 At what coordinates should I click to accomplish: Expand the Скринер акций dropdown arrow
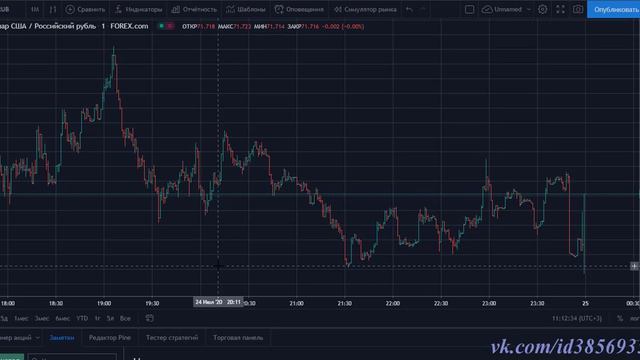[x=38, y=338]
